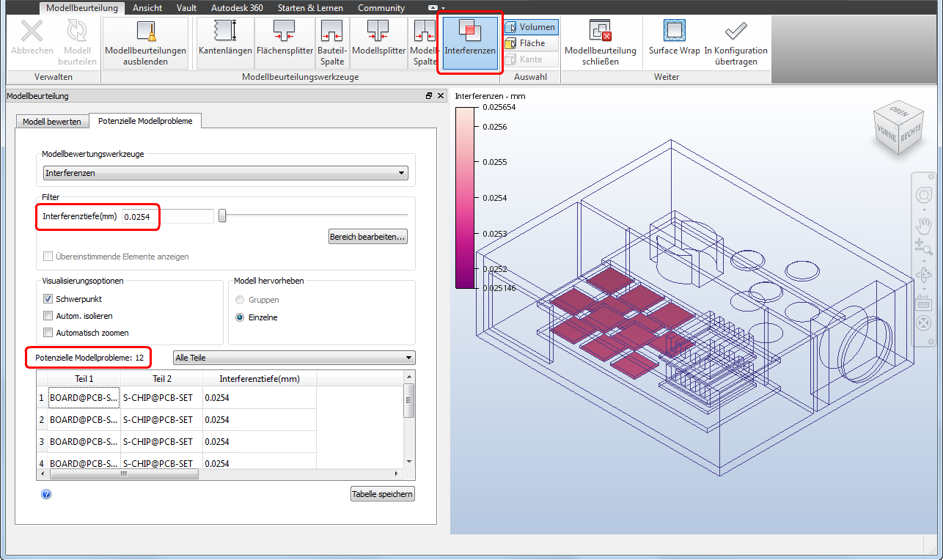This screenshot has width=943, height=560.
Task: Open the Autodesk 360 ribbon tab
Action: coord(237,8)
